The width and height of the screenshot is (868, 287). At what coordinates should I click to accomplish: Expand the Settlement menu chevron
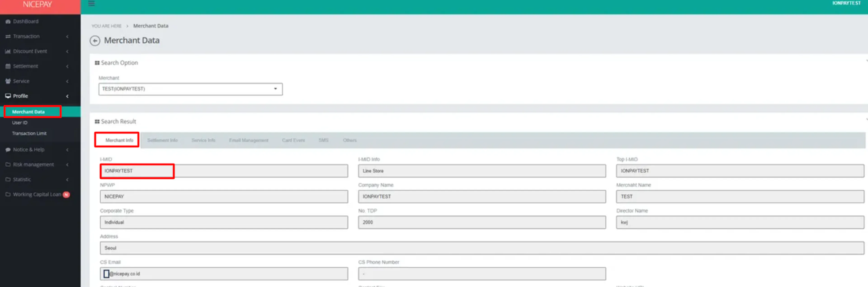[67, 66]
